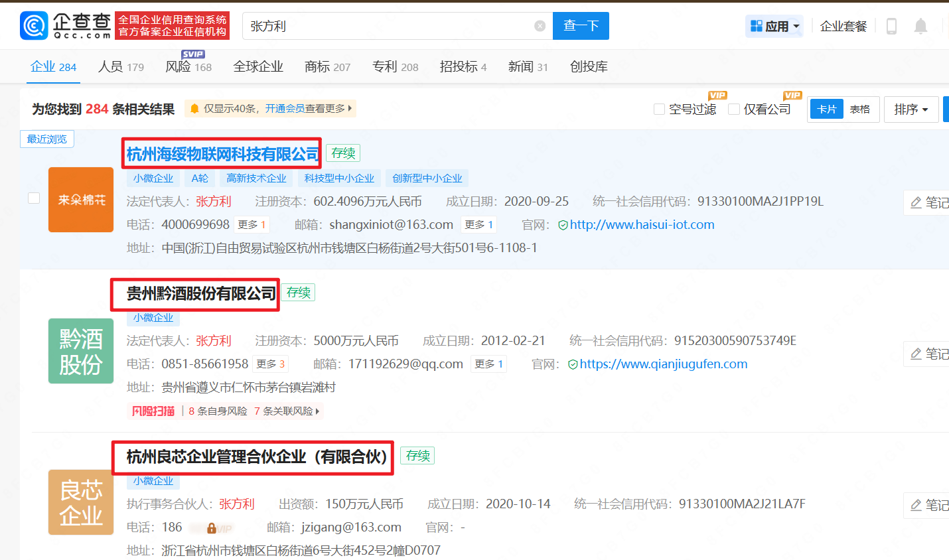The image size is (949, 560).
Task: Open the 排序 dropdown
Action: click(911, 109)
